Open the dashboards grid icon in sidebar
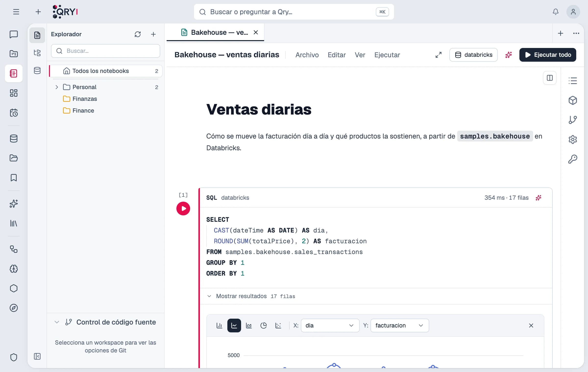The image size is (588, 372). click(x=14, y=93)
